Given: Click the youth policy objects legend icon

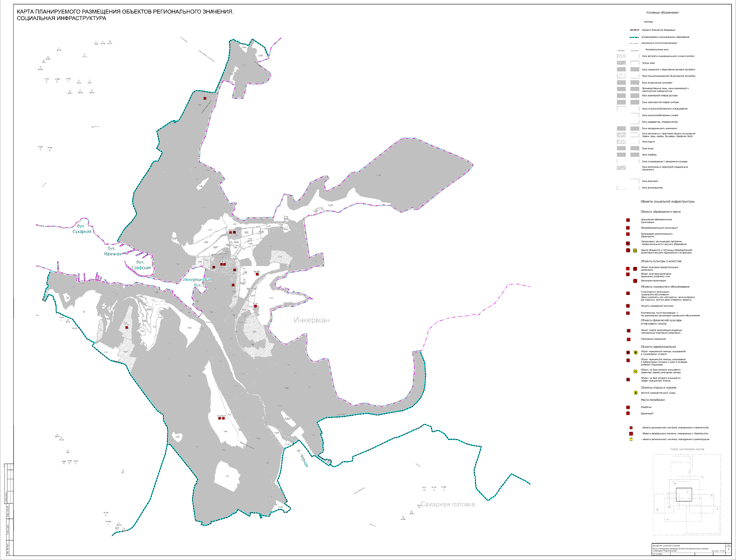Looking at the screenshot, I should [628, 306].
